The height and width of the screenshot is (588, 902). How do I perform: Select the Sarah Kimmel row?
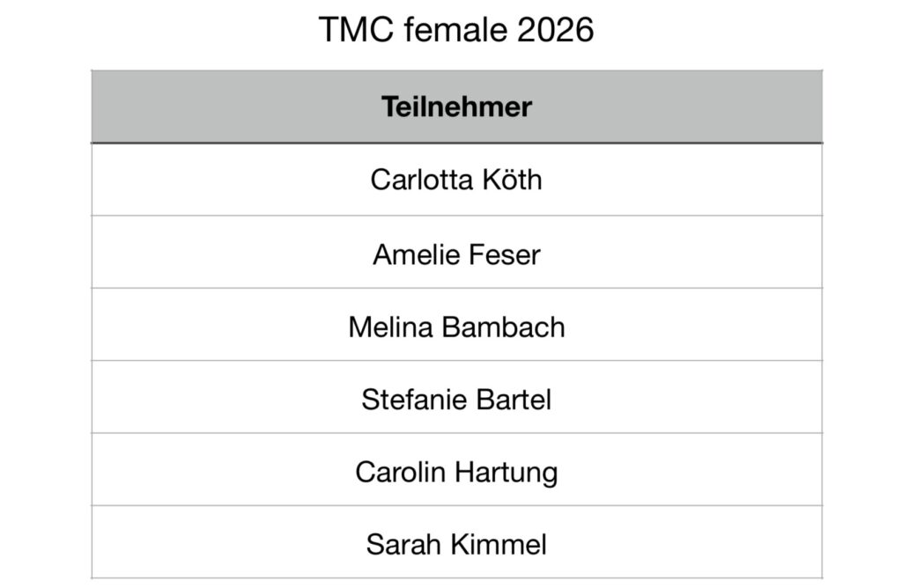tap(457, 542)
